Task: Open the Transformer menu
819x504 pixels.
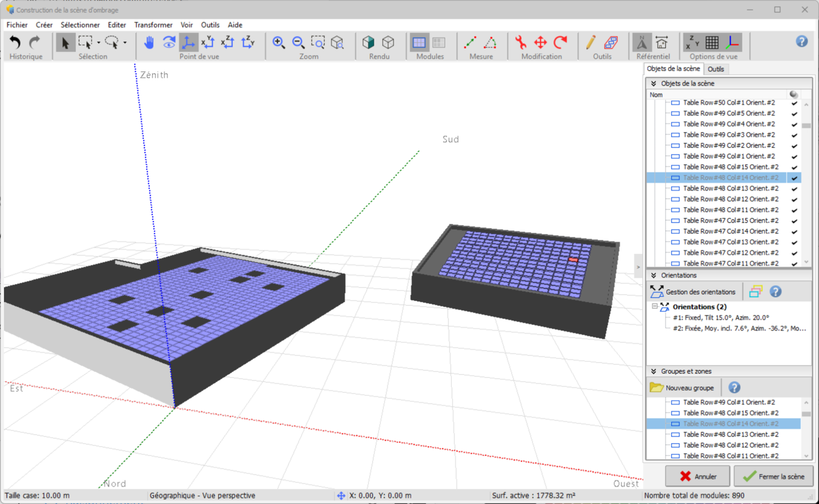Action: click(153, 25)
